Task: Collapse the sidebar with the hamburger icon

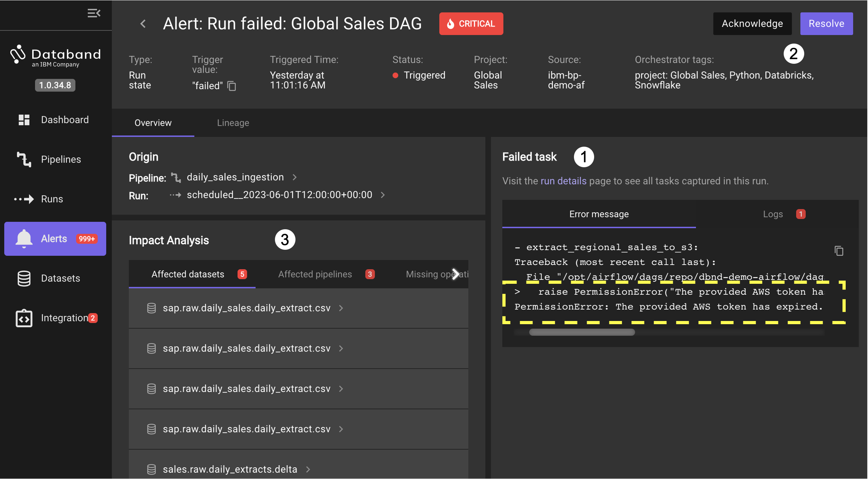Action: (x=94, y=13)
